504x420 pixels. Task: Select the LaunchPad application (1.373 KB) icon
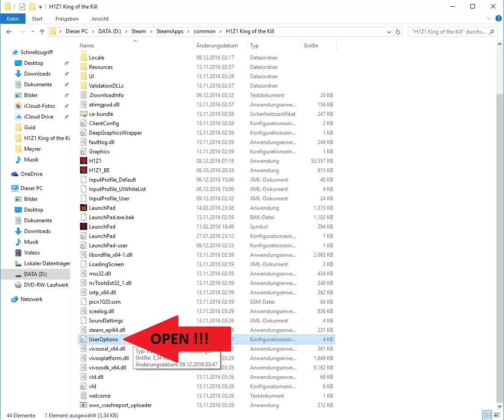84,208
